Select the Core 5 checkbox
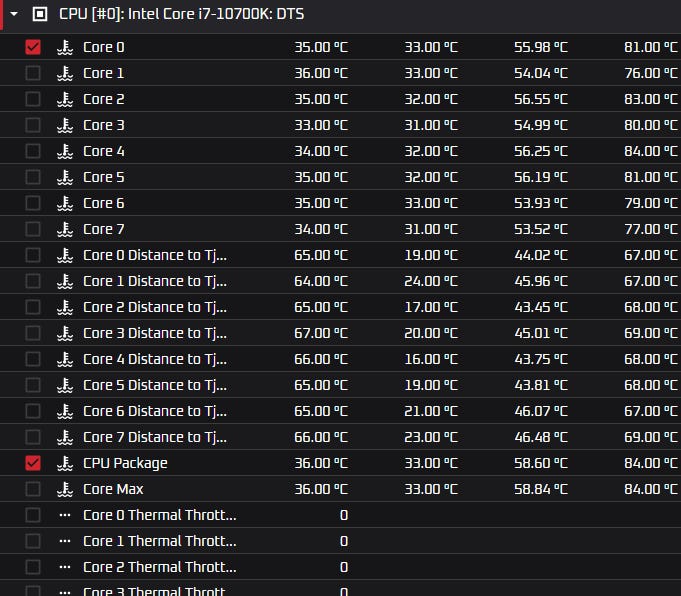Screen dimensions: 681x596 pos(33,177)
